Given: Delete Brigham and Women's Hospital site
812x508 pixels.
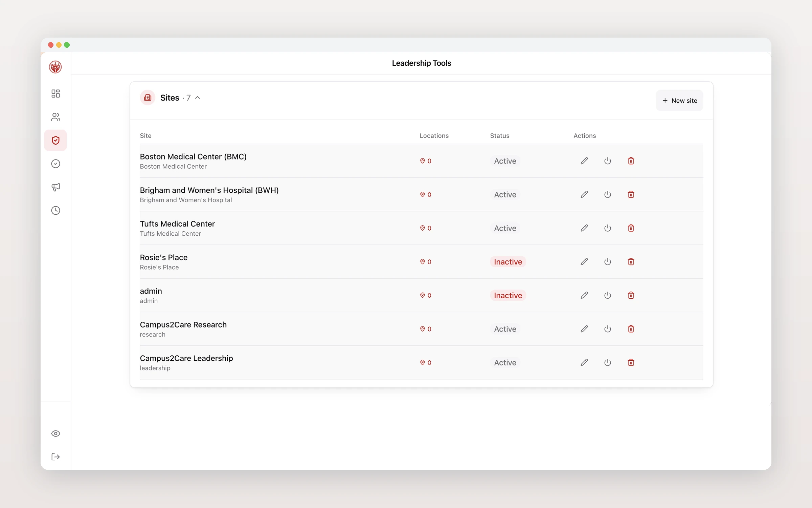Looking at the screenshot, I should [x=631, y=194].
